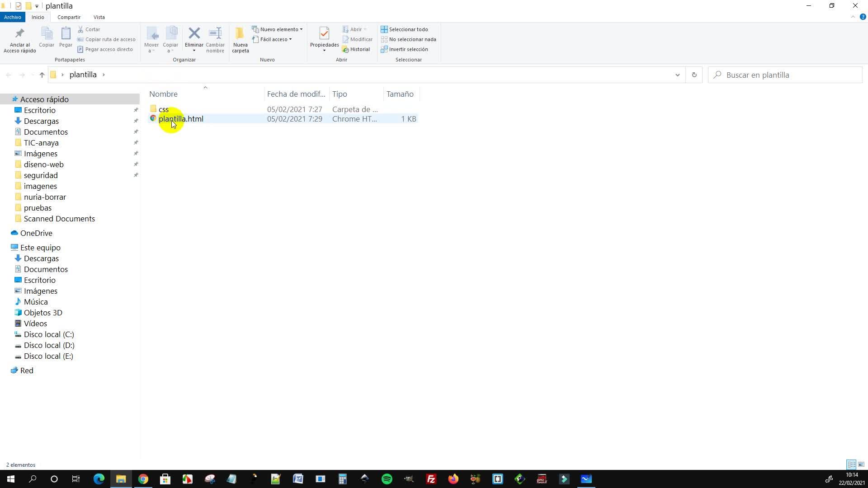The image size is (868, 488).
Task: Switch to large icons view in the status bar
Action: pyautogui.click(x=861, y=465)
